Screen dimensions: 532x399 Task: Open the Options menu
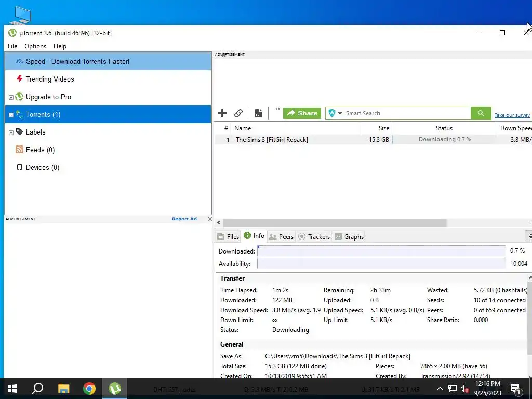tap(35, 46)
